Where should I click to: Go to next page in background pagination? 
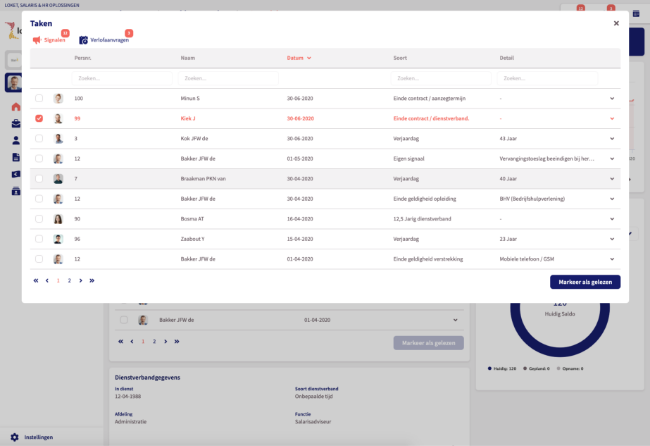pyautogui.click(x=165, y=341)
